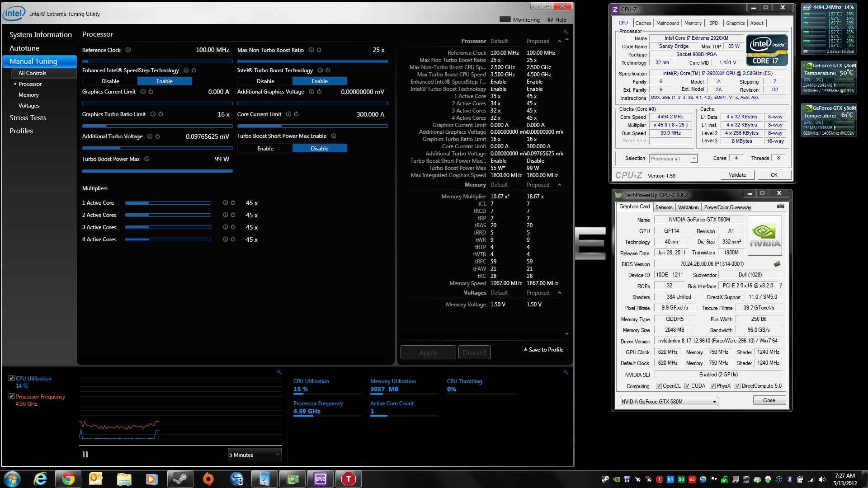This screenshot has width=868, height=488.
Task: Click the GPU-Z screenshot camera icon
Action: tap(781, 206)
